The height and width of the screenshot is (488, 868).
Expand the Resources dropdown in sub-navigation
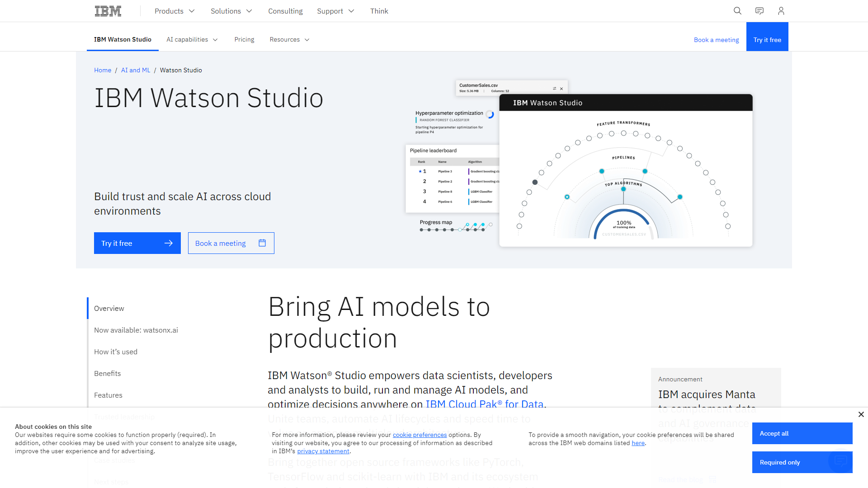point(289,39)
